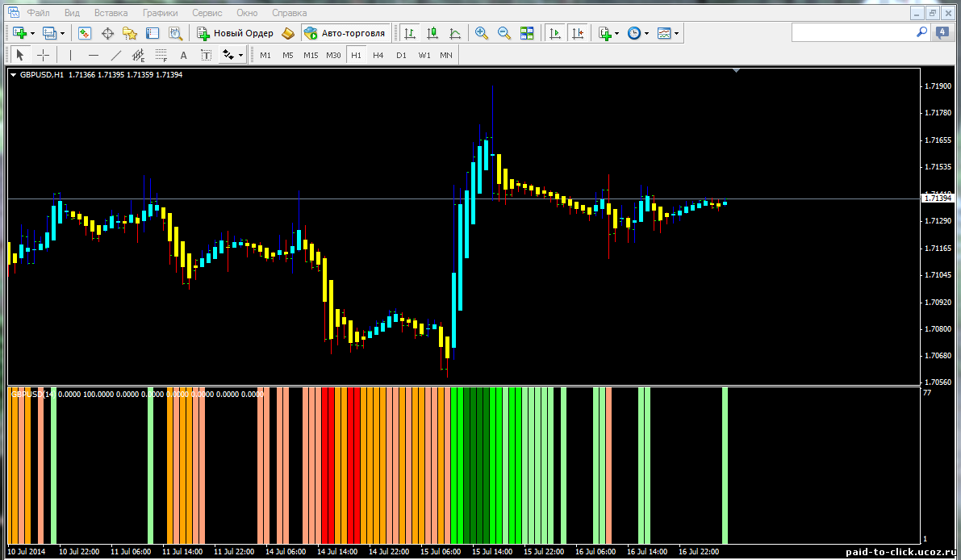Click the Indicators list icon
The image size is (961, 560).
605,33
